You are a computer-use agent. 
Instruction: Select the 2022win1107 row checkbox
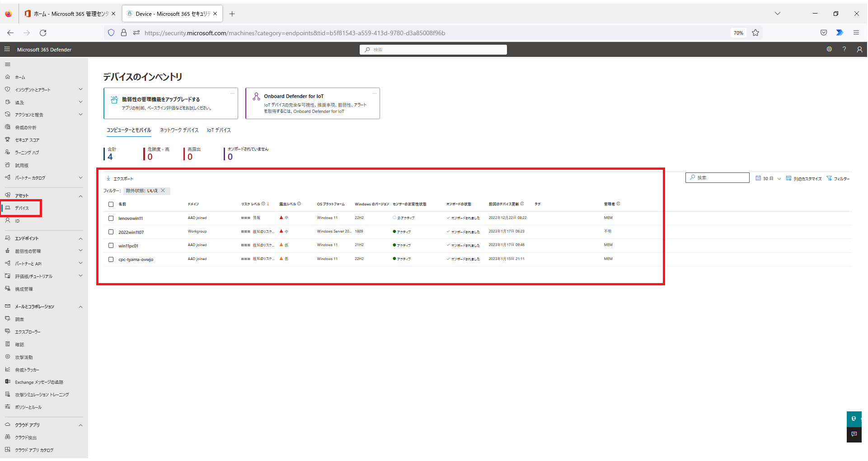[111, 232]
